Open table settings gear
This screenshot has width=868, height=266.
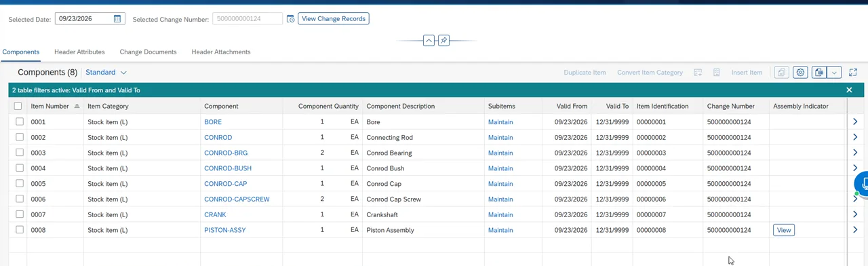pos(800,73)
